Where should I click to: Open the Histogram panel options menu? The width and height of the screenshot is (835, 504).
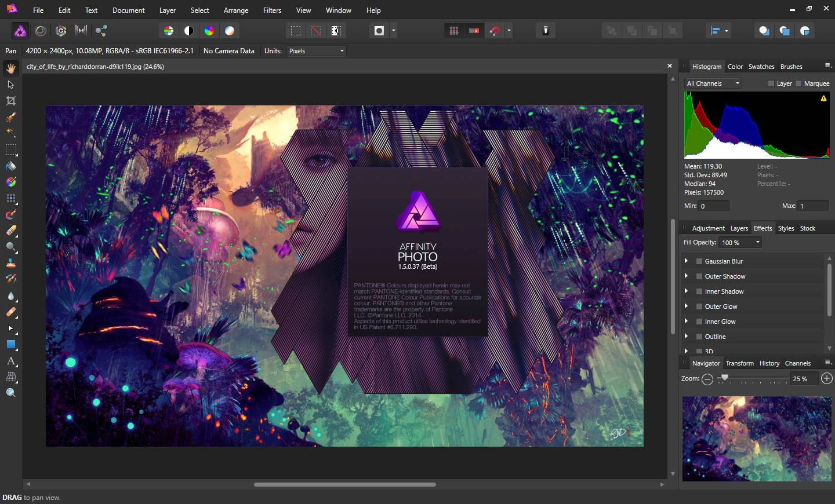pos(827,65)
